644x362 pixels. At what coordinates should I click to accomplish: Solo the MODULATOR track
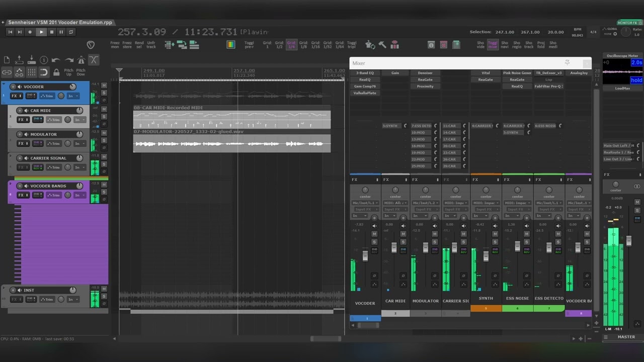coord(104,141)
